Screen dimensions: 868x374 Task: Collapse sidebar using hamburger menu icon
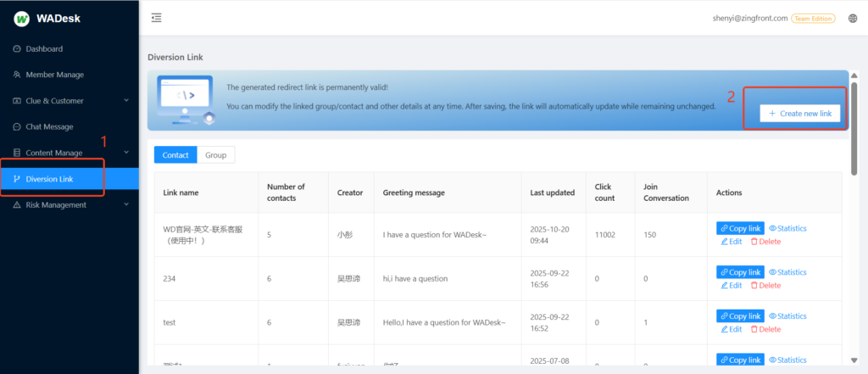pyautogui.click(x=156, y=18)
